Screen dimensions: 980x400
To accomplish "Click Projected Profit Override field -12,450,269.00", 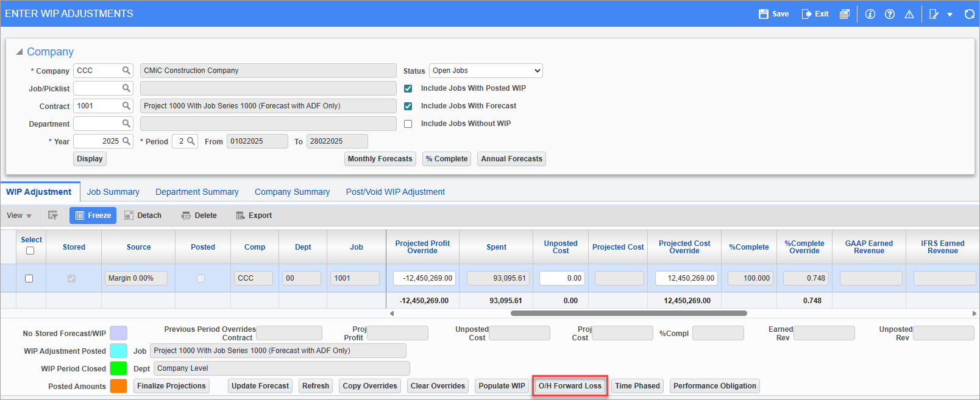I will click(x=425, y=278).
